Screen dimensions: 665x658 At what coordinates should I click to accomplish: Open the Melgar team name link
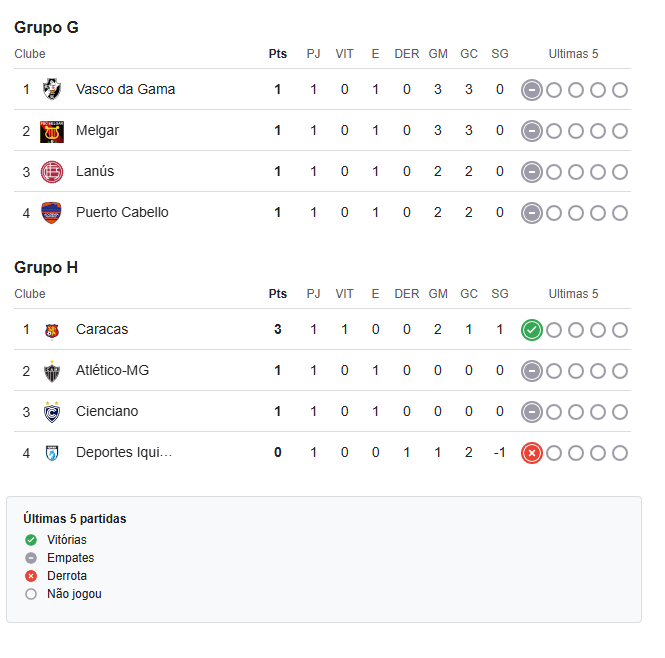click(x=97, y=130)
